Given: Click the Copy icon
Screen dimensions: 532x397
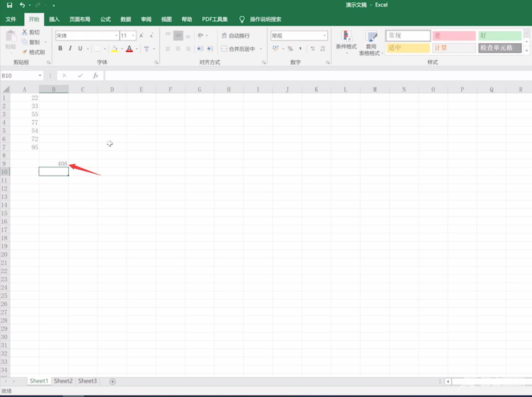Looking at the screenshot, I should pyautogui.click(x=24, y=42).
